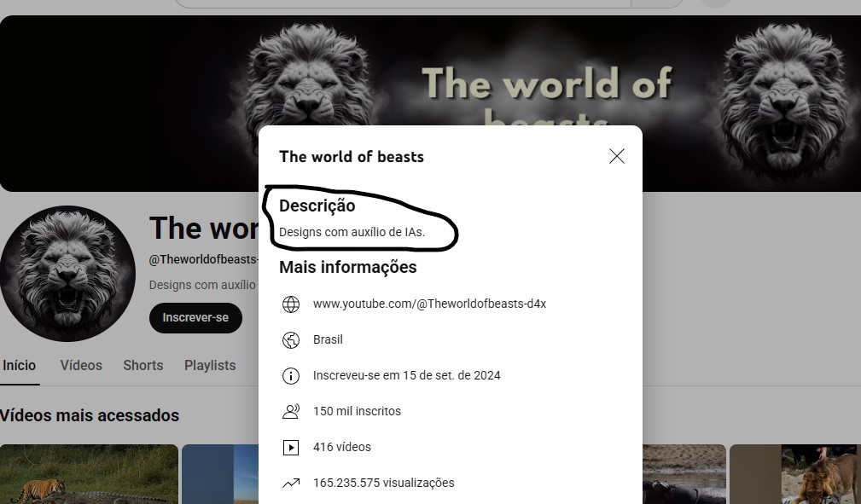Screen dimensions: 861x504
Task: Click the 'Mais informações' heading
Action: click(348, 268)
